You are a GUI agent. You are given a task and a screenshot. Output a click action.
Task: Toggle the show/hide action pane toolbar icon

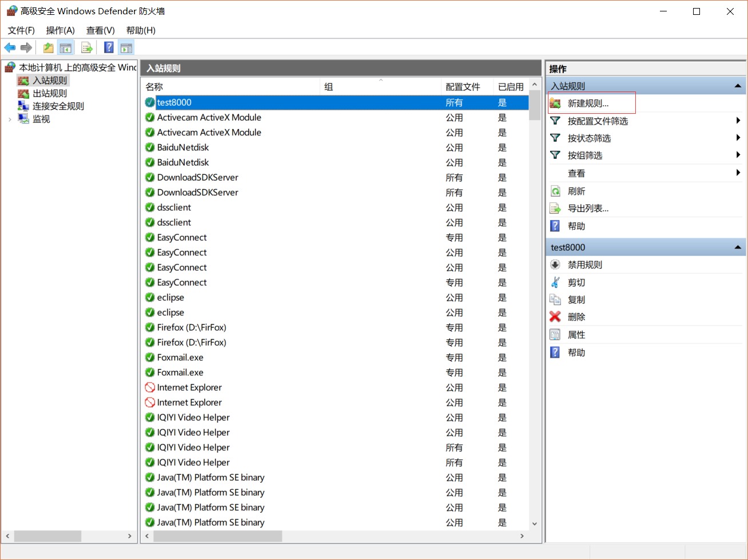pos(126,47)
